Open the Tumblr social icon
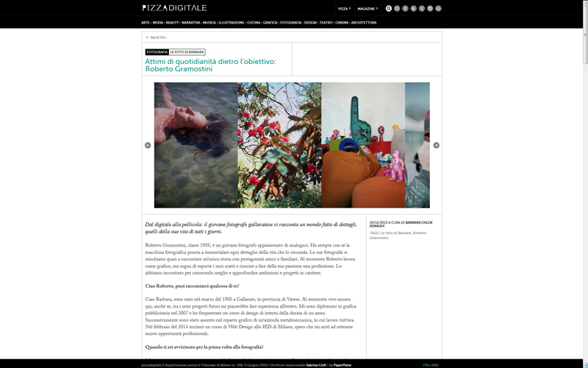This screenshot has width=588, height=368. tap(422, 8)
